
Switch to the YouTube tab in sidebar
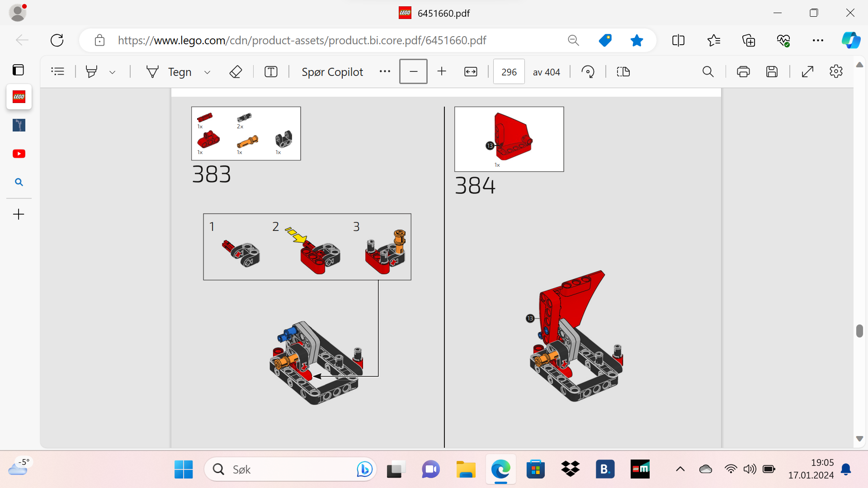coord(19,154)
